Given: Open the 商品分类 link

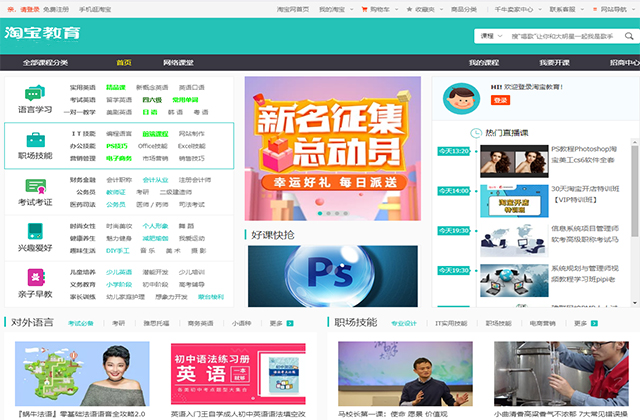Looking at the screenshot, I should pyautogui.click(x=464, y=9).
